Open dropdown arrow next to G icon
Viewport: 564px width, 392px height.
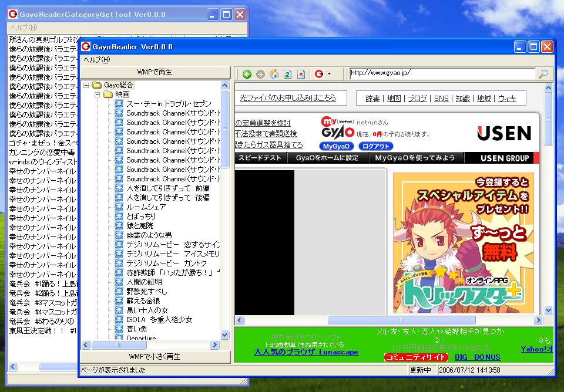329,74
